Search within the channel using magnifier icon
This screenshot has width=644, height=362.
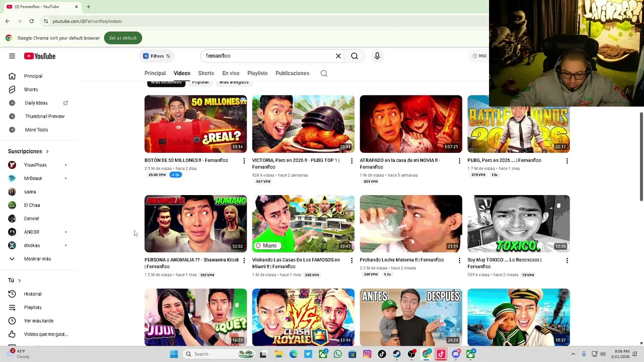coord(324,73)
